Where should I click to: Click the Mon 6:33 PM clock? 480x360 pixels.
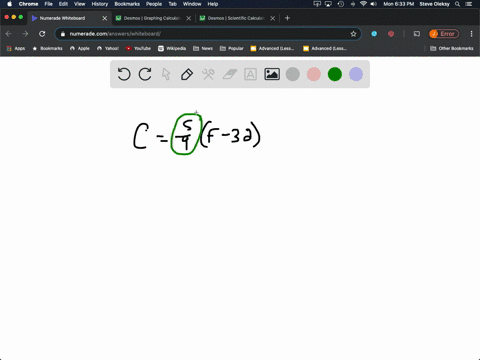click(x=398, y=4)
